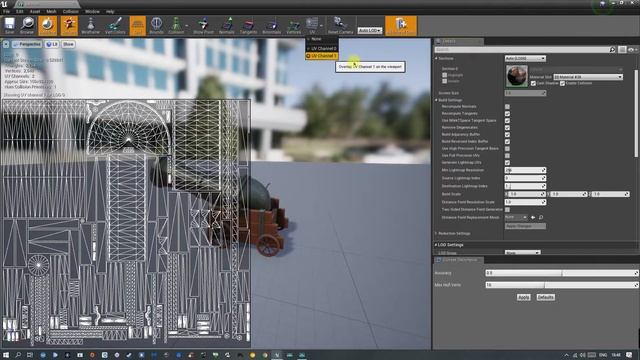Click the Reset Camera icon
The height and width of the screenshot is (360, 640).
(340, 25)
